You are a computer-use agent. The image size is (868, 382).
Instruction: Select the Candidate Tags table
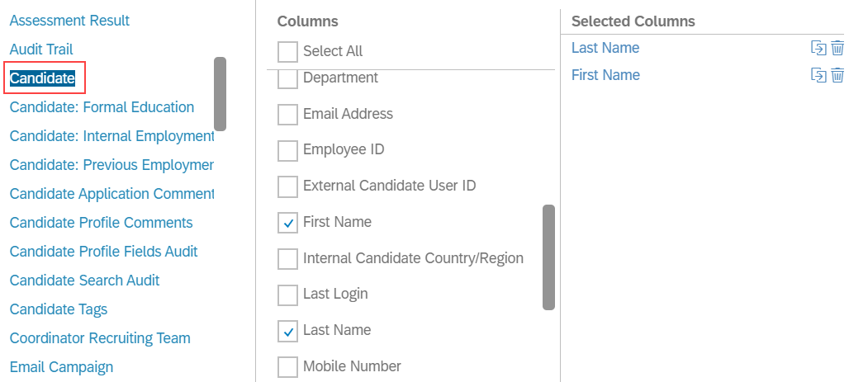click(59, 309)
